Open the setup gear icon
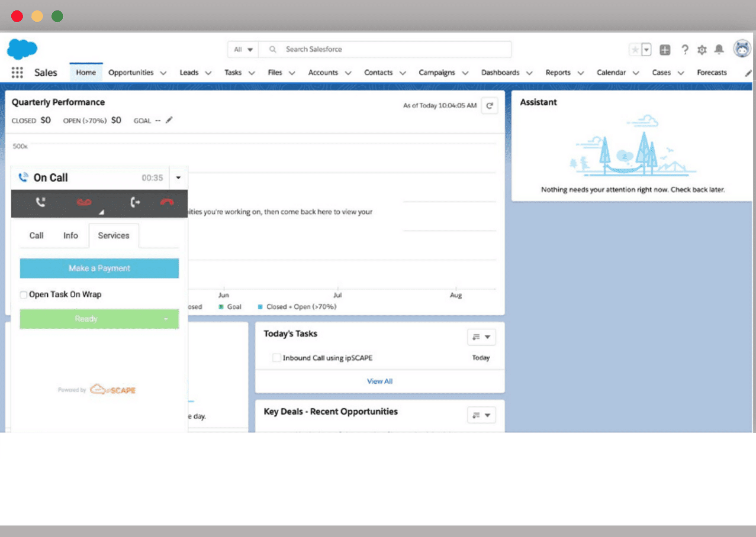The height and width of the screenshot is (537, 756). [x=702, y=50]
